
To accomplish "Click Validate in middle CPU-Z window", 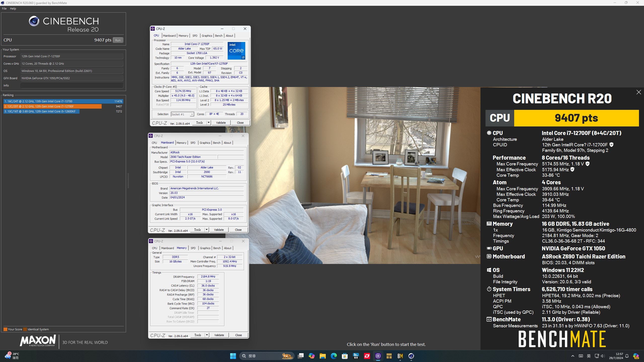I will (x=219, y=230).
